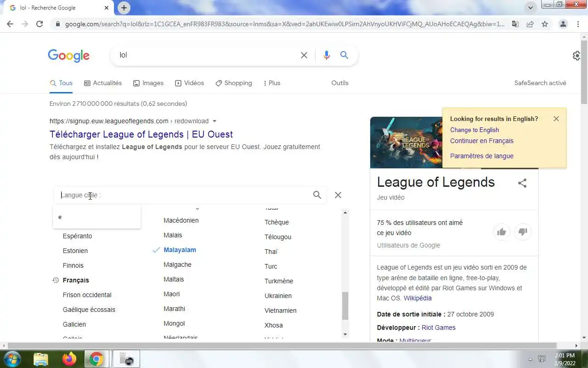Viewport: 588px width, 368px height.
Task: Select Frison occidental language
Action: (87, 295)
